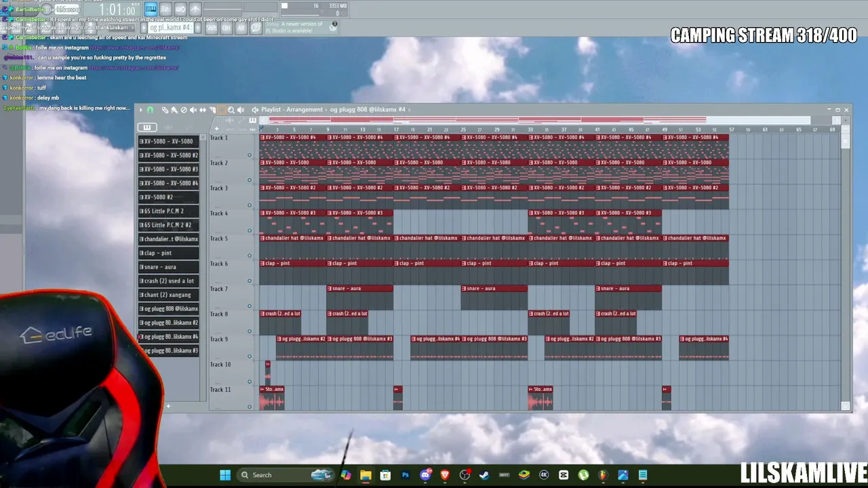Viewport: 868px width, 488px height.
Task: Open File Explorer from the taskbar
Action: 366,475
